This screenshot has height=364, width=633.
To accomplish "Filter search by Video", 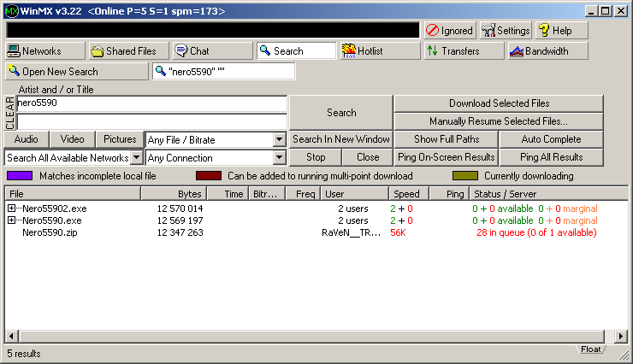I will pyautogui.click(x=72, y=139).
